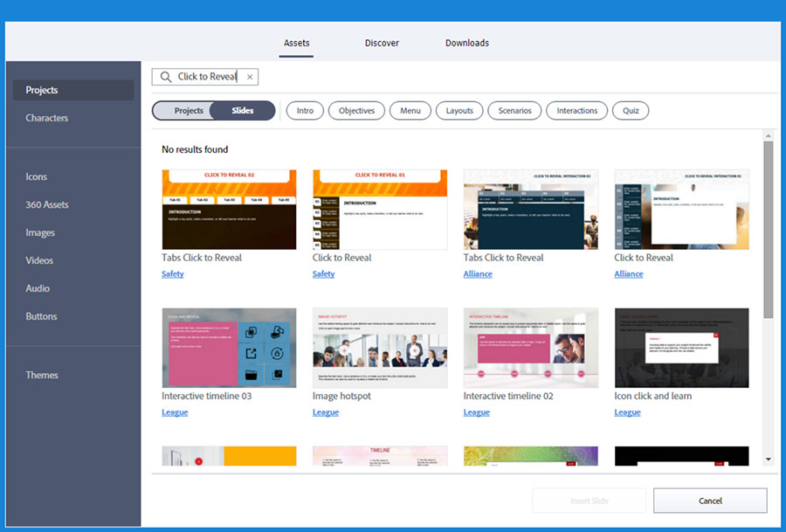Open the Downloads tab
This screenshot has height=532, width=786.
[x=466, y=43]
